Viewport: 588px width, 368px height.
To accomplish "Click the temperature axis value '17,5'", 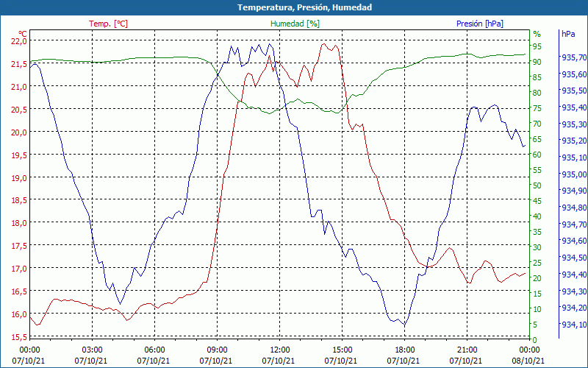I will coord(20,246).
